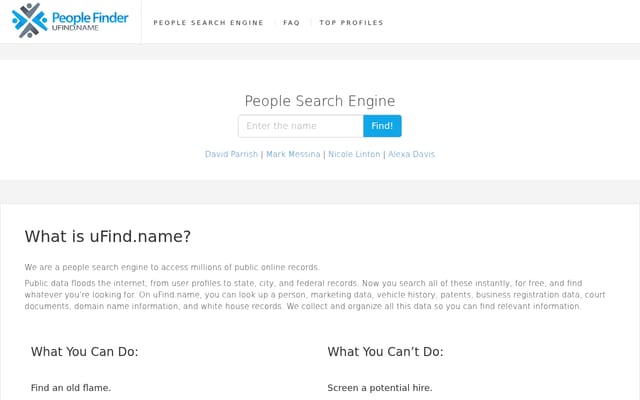Click the Find! button
The height and width of the screenshot is (400, 640).
click(382, 126)
